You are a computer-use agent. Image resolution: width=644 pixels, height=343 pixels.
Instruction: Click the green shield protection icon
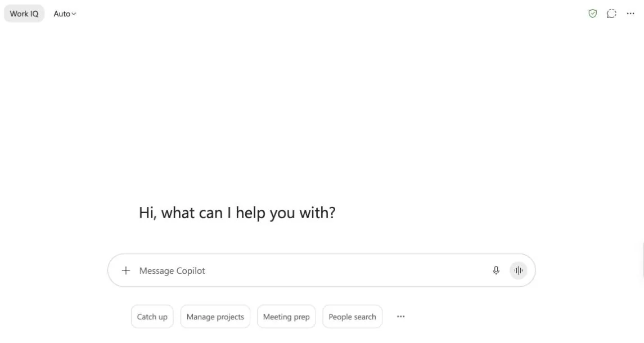592,13
